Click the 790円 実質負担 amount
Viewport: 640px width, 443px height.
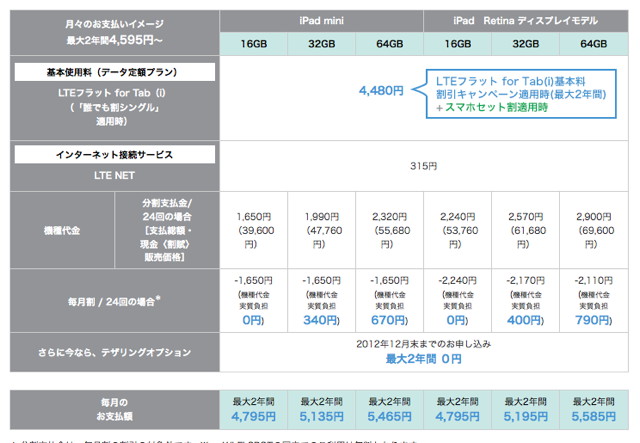tap(594, 320)
